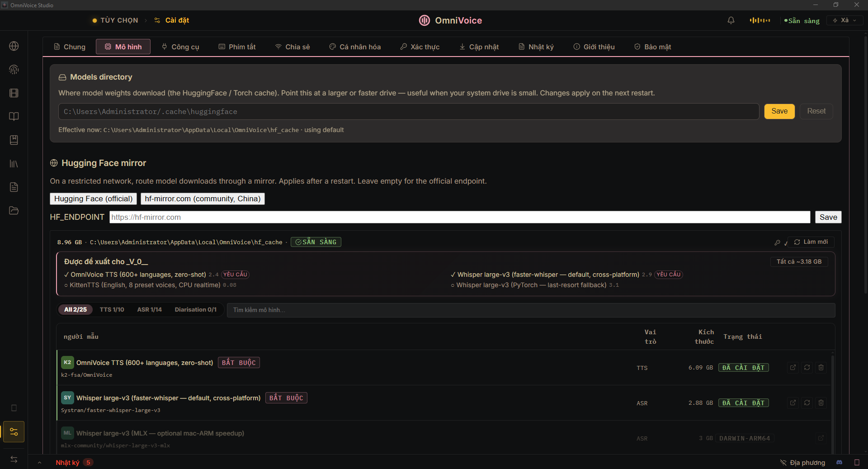The image size is (868, 469).
Task: Click the highlighted settings sliders sidebar icon
Action: click(x=14, y=432)
